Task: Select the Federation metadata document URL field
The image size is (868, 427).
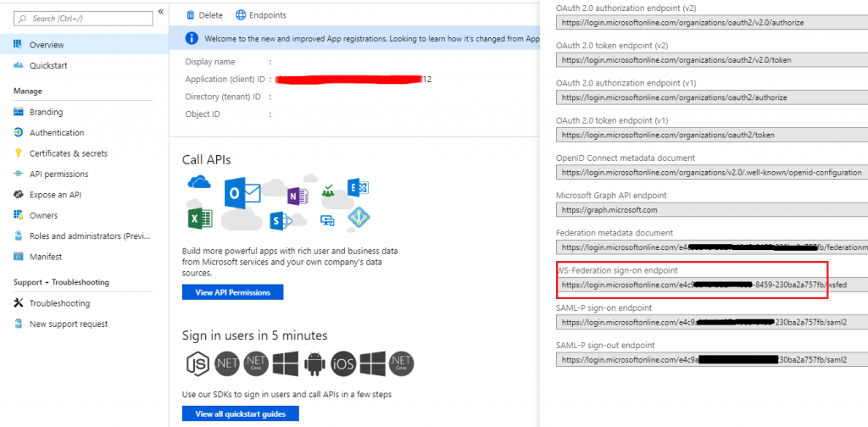Action: pyautogui.click(x=712, y=247)
